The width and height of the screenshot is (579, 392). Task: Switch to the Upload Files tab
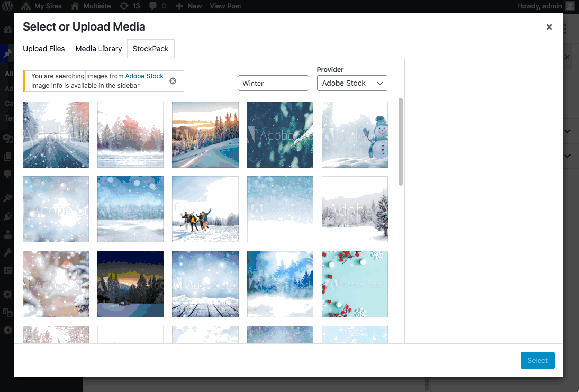click(44, 49)
